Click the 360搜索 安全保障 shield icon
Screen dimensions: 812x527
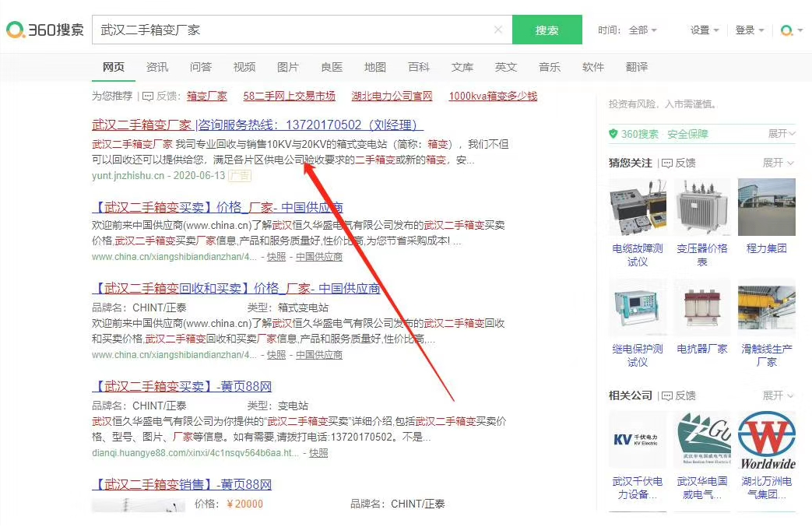pos(613,134)
